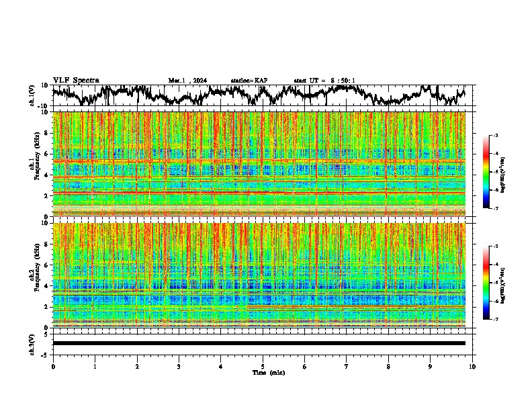Click time-axis tick label "1"
The height and width of the screenshot is (411, 532).
95,367
